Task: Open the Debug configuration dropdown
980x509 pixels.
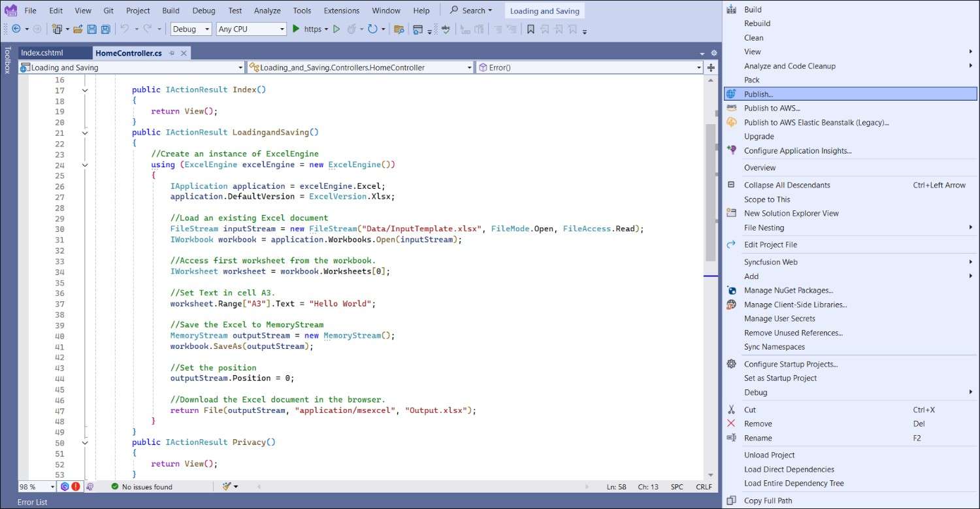Action: pos(191,29)
